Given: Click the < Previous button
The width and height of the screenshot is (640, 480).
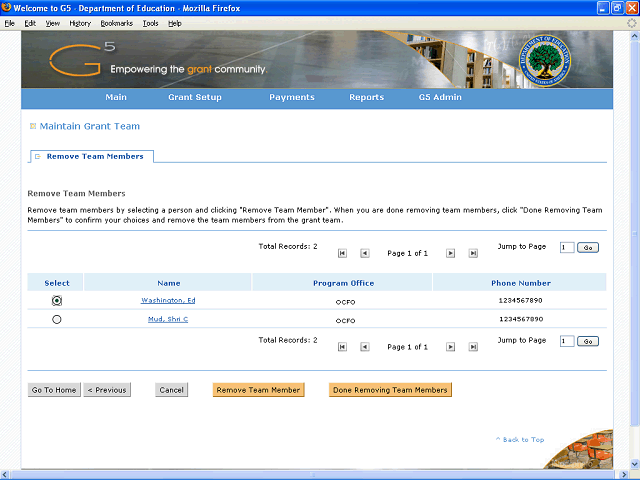Looking at the screenshot, I should [107, 390].
